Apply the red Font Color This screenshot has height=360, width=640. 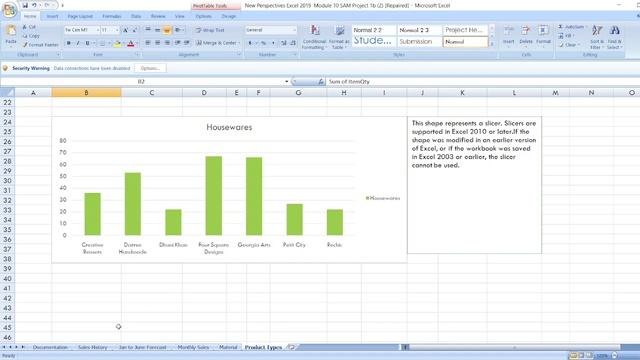click(x=131, y=43)
